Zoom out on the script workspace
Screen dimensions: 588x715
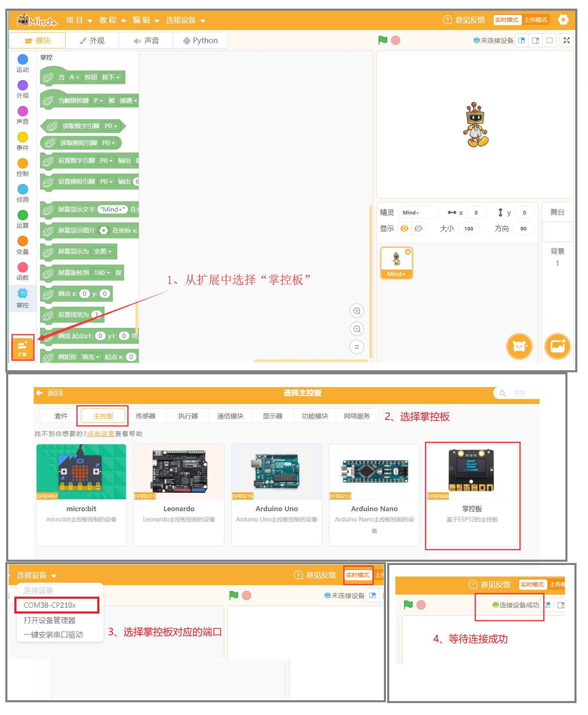[x=357, y=329]
